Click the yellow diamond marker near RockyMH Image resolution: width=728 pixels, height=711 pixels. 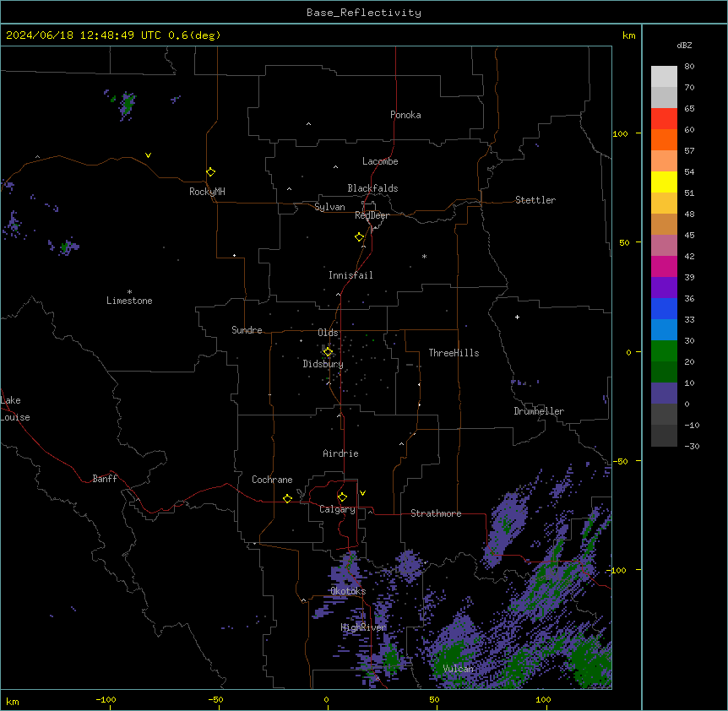click(x=211, y=172)
